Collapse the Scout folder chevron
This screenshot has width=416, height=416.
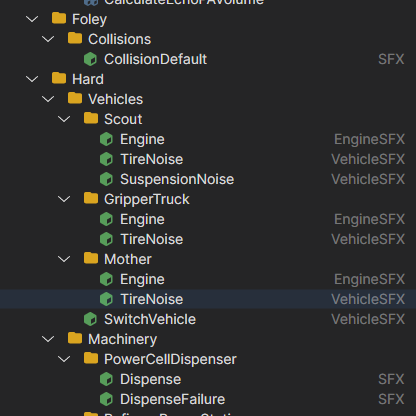[64, 119]
